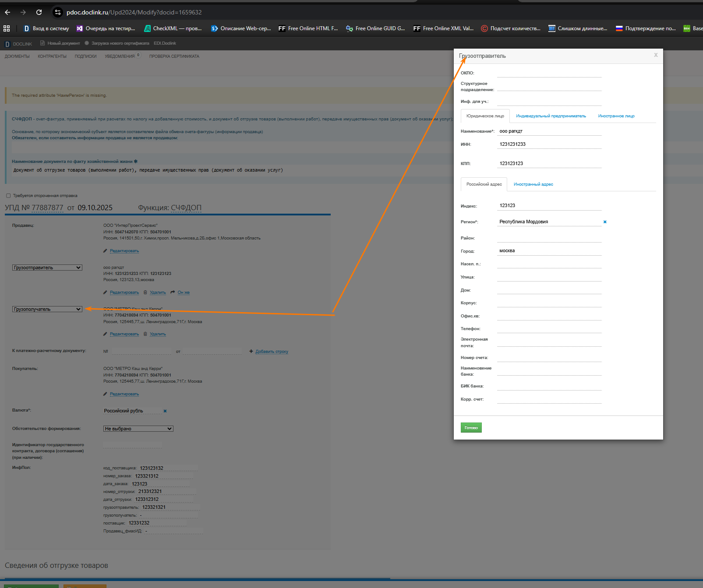Go back to the previous browser page

point(7,12)
